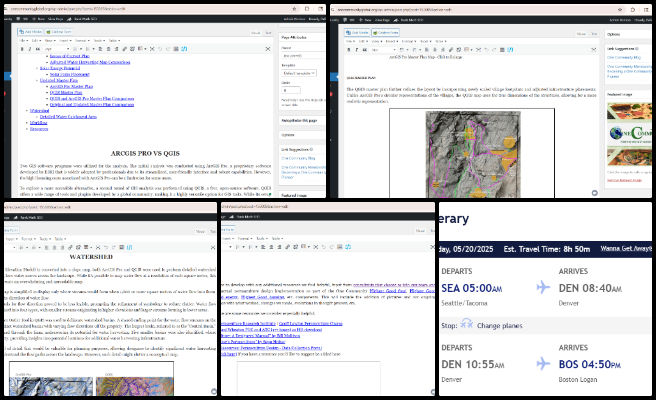656x400 pixels.
Task: Click fullscreen icon in Watershed editor toolbar
Action: click(x=98, y=247)
